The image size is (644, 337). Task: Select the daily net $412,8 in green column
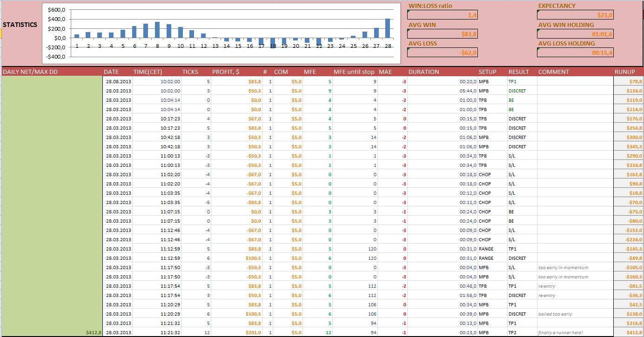tap(94, 333)
